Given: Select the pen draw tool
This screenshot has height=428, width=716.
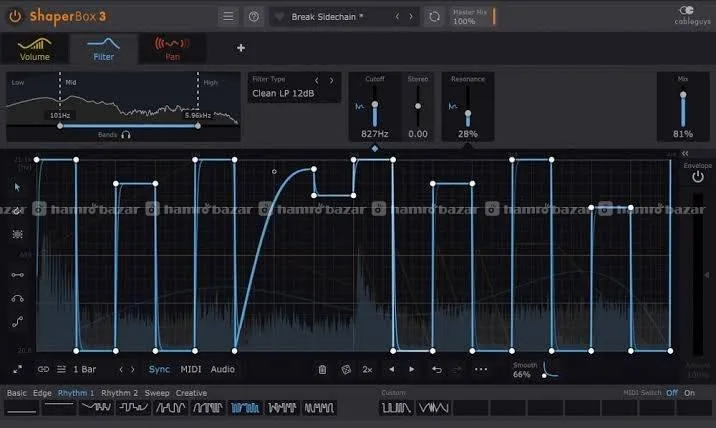Looking at the screenshot, I should (17, 211).
